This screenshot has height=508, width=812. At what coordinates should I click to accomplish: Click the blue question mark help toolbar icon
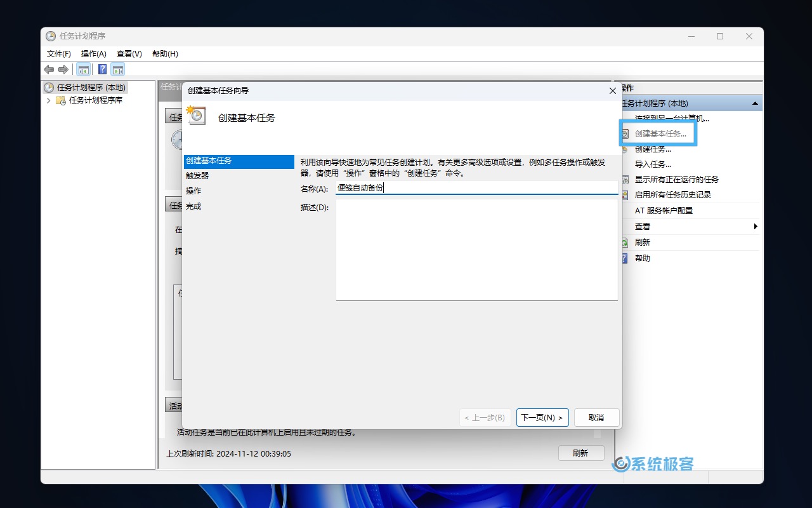click(x=102, y=69)
